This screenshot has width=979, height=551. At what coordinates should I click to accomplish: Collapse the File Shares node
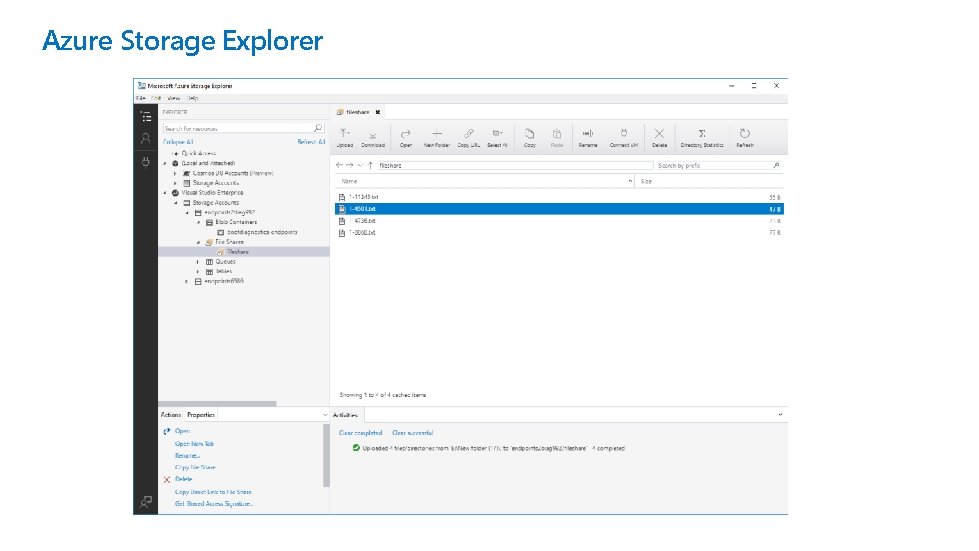199,242
